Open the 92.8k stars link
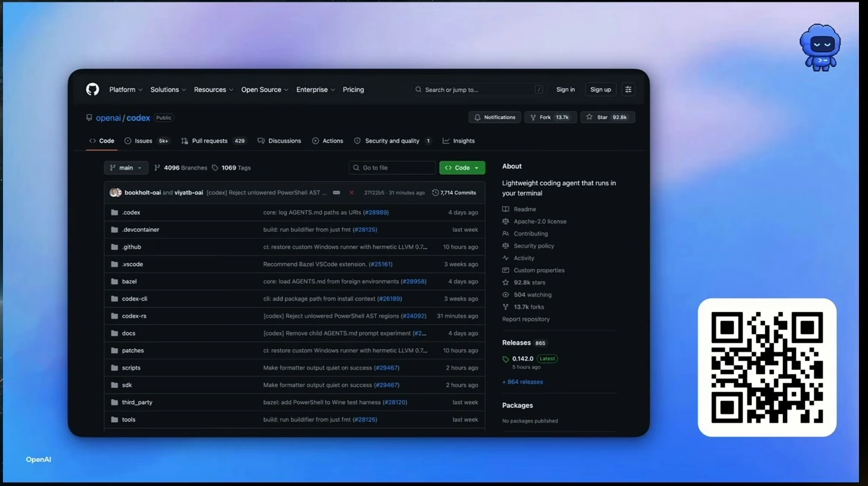 [x=524, y=282]
